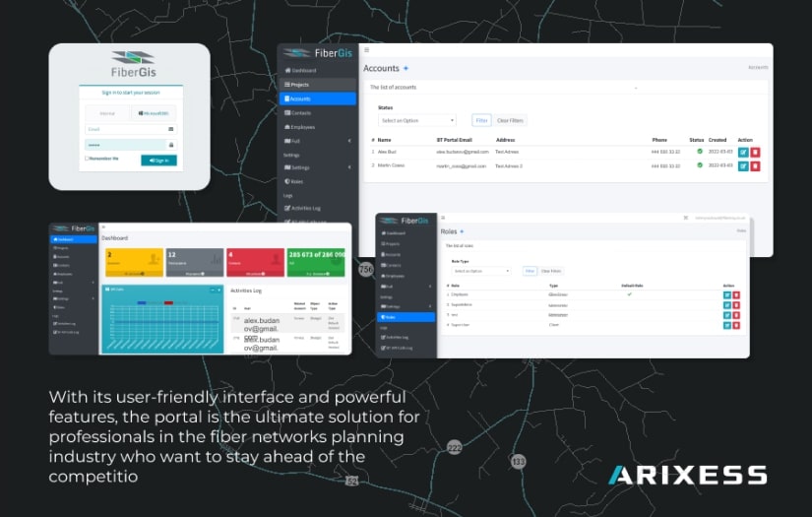This screenshot has height=517, width=812.
Task: Click green status icon in Martin Coase row
Action: 700,164
